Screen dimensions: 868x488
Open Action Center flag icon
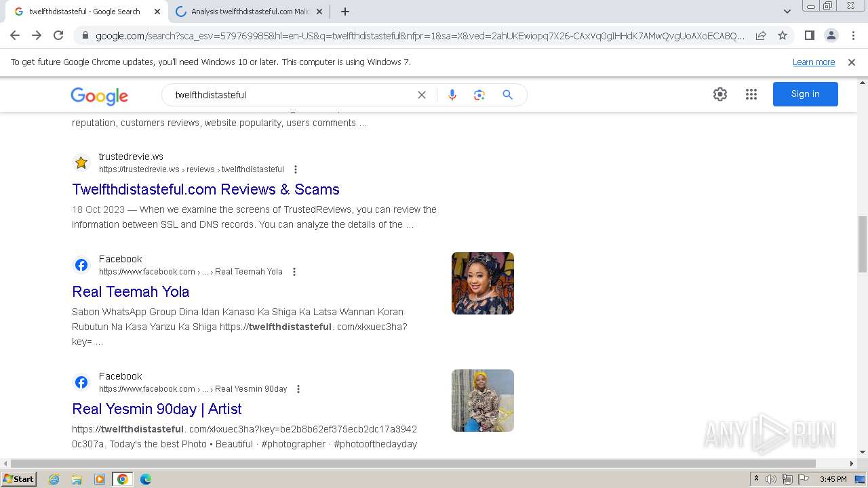coord(804,479)
